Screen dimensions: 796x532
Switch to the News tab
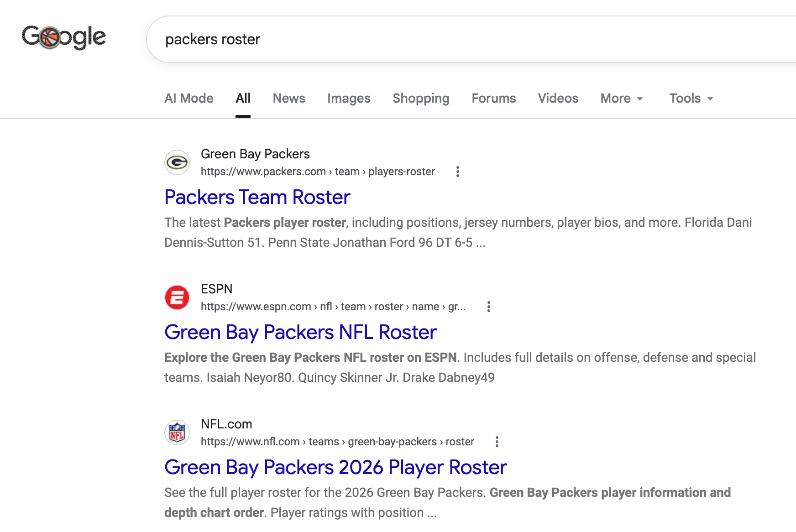[289, 98]
